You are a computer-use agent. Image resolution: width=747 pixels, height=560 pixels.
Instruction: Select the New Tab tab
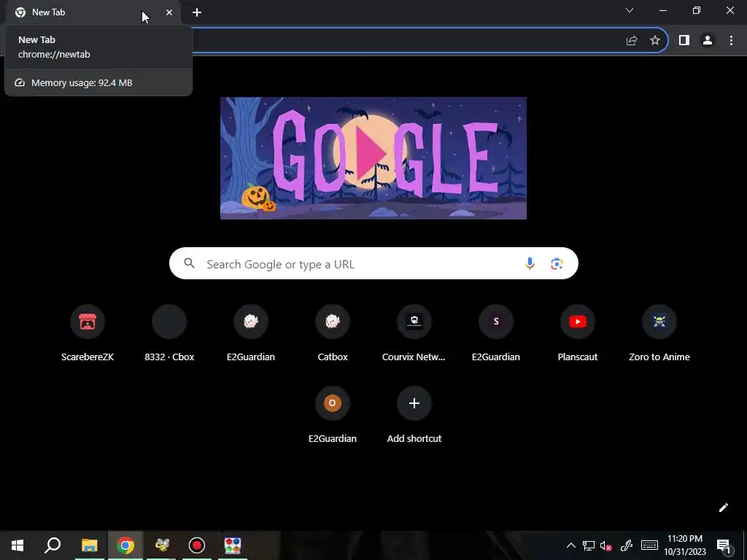point(93,12)
